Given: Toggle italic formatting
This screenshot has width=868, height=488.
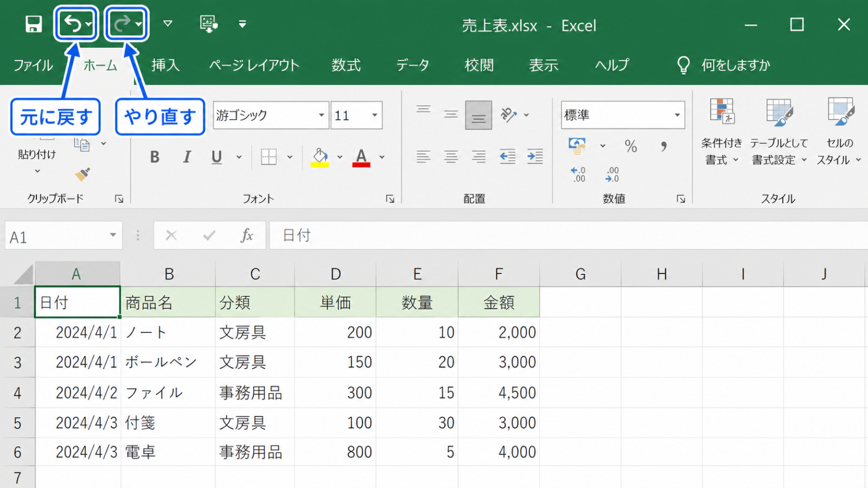Looking at the screenshot, I should 187,157.
